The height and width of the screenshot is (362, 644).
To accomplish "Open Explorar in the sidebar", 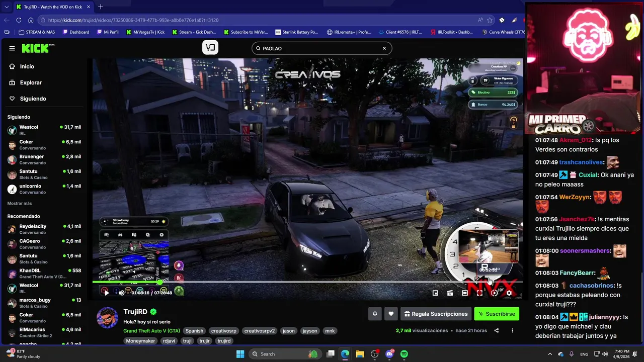I will 31,82.
